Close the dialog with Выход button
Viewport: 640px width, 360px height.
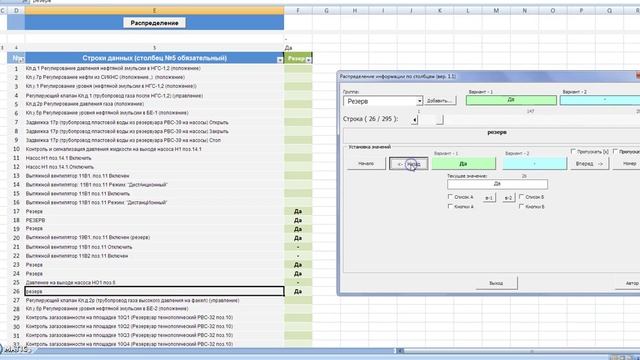496,283
